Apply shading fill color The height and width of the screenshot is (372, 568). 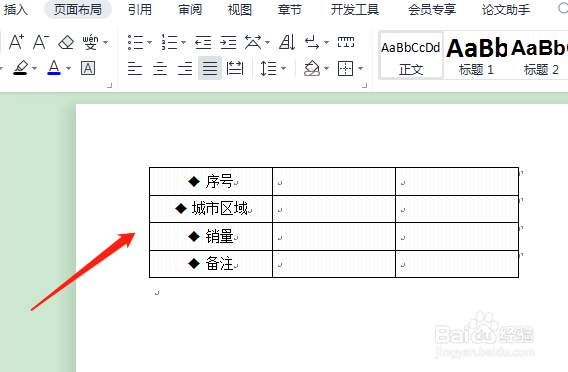pyautogui.click(x=312, y=68)
